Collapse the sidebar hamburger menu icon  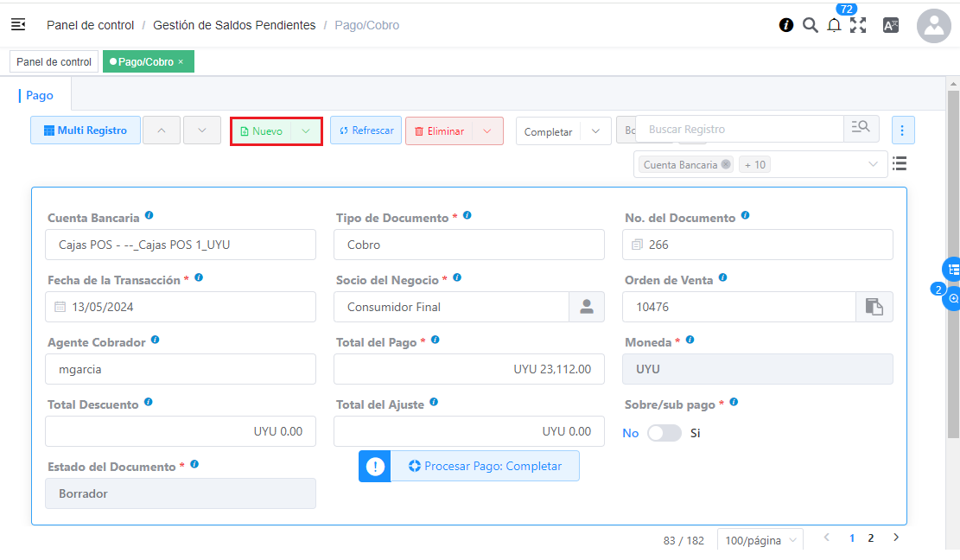pyautogui.click(x=18, y=25)
